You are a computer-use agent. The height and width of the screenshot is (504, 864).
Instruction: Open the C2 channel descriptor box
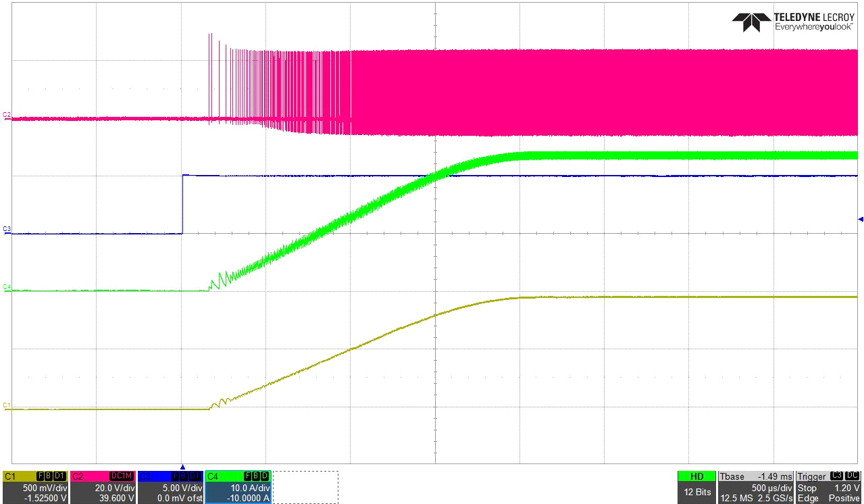tap(103, 487)
